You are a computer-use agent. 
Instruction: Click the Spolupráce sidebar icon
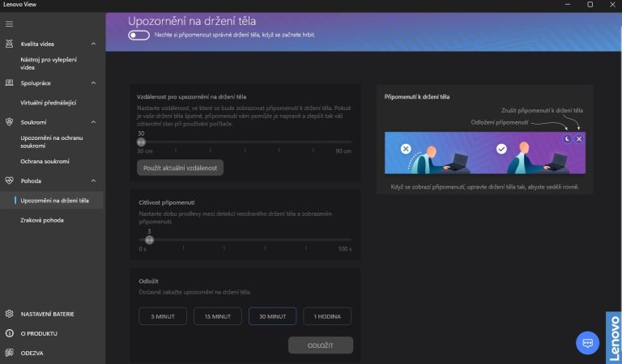[x=10, y=83]
